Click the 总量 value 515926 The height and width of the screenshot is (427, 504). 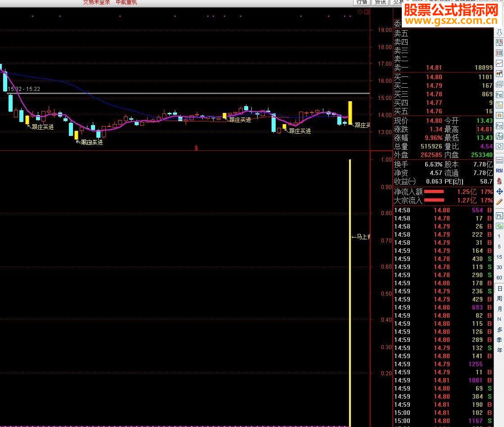[x=431, y=146]
